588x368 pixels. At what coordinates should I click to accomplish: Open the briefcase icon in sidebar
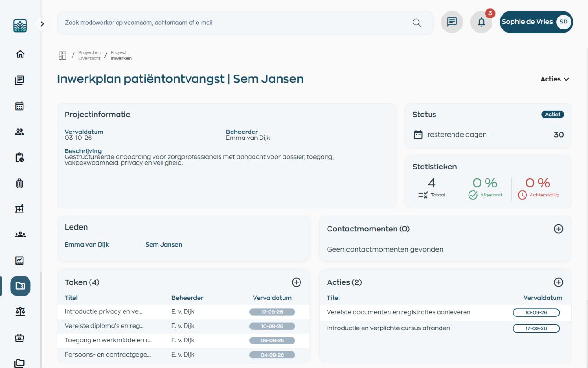pos(20,338)
